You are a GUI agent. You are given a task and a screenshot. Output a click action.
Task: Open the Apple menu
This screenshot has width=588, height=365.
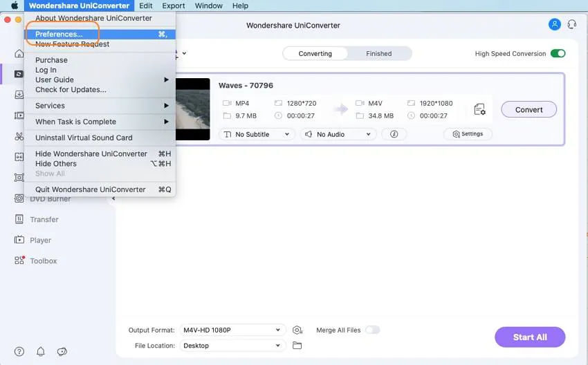coord(15,6)
